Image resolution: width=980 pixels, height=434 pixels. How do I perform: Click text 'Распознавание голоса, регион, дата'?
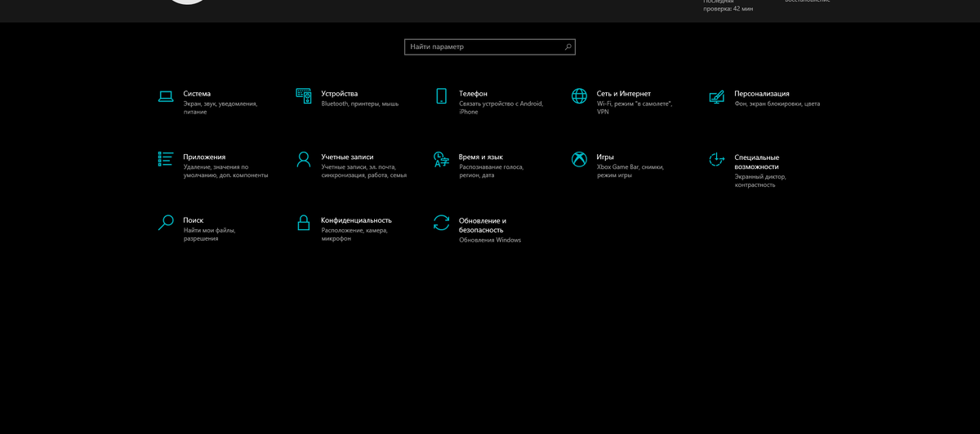point(492,170)
